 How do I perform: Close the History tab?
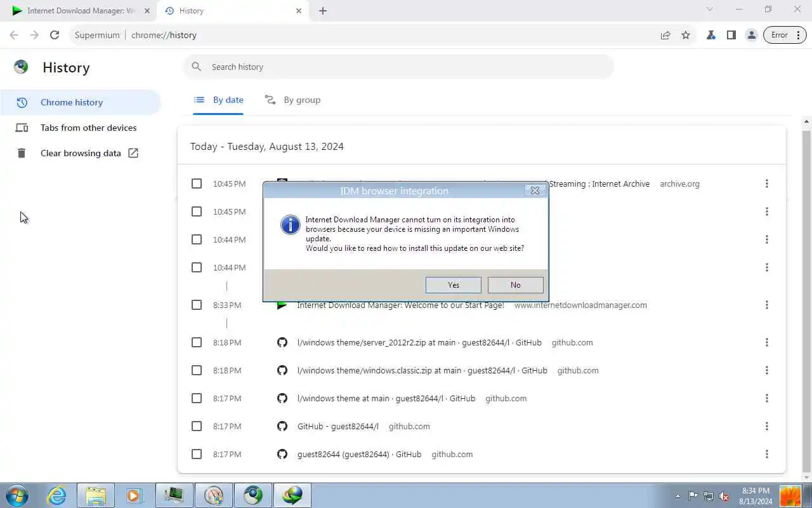[x=299, y=11]
